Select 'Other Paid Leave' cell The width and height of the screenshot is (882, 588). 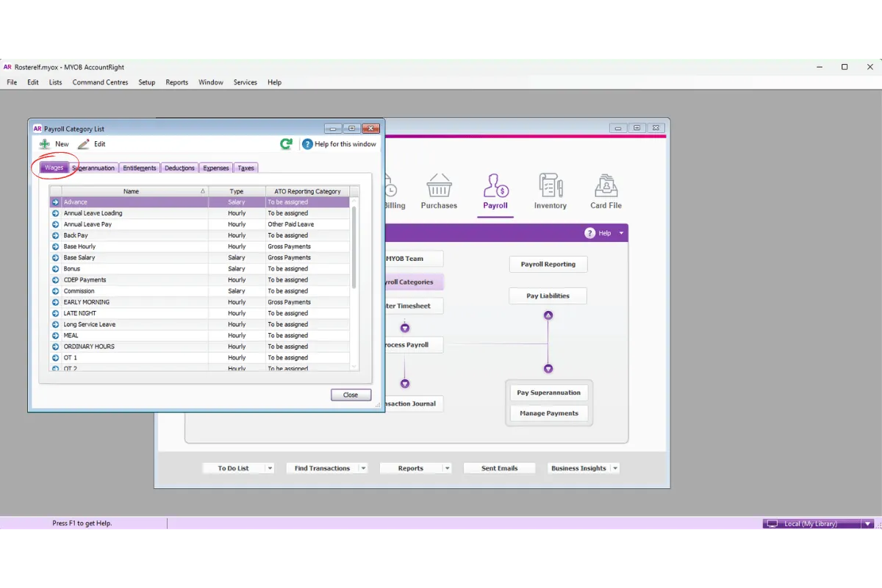[307, 224]
